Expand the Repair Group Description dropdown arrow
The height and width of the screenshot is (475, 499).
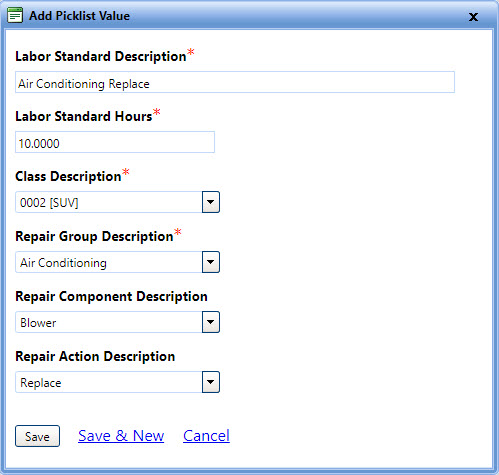[211, 262]
